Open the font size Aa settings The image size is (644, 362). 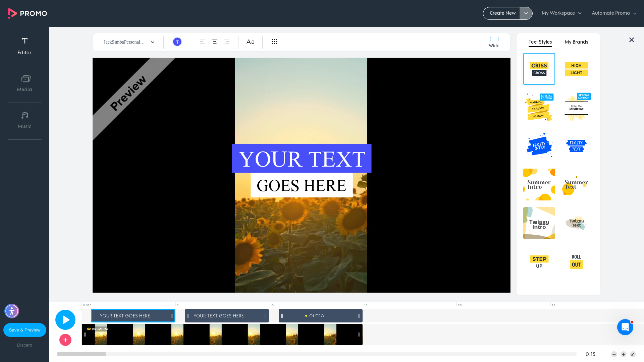pos(250,42)
